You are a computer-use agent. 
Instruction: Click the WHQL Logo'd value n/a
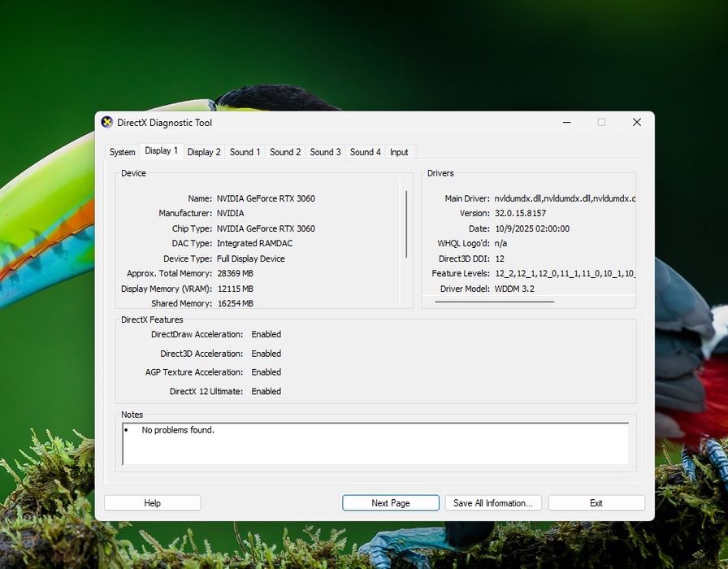pyautogui.click(x=500, y=243)
